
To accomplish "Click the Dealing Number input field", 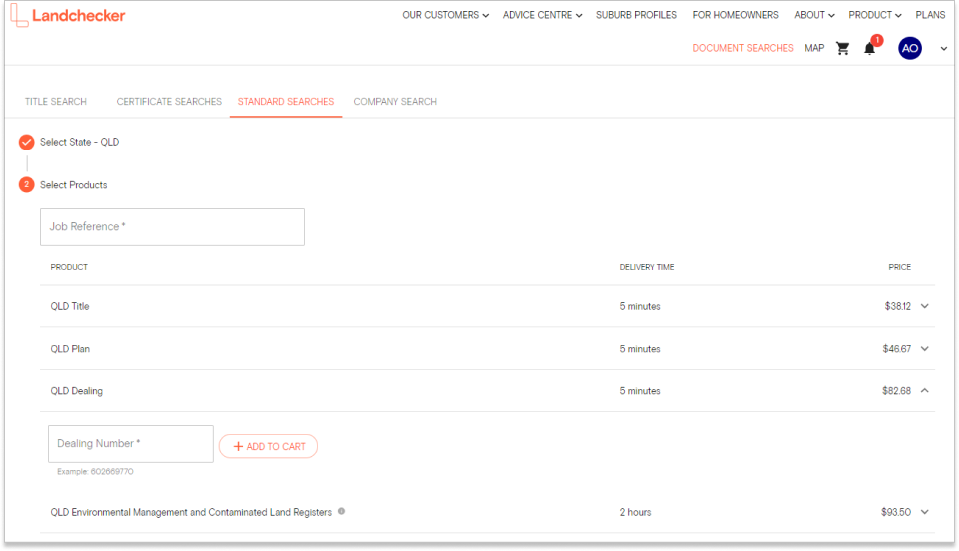I will click(x=131, y=444).
